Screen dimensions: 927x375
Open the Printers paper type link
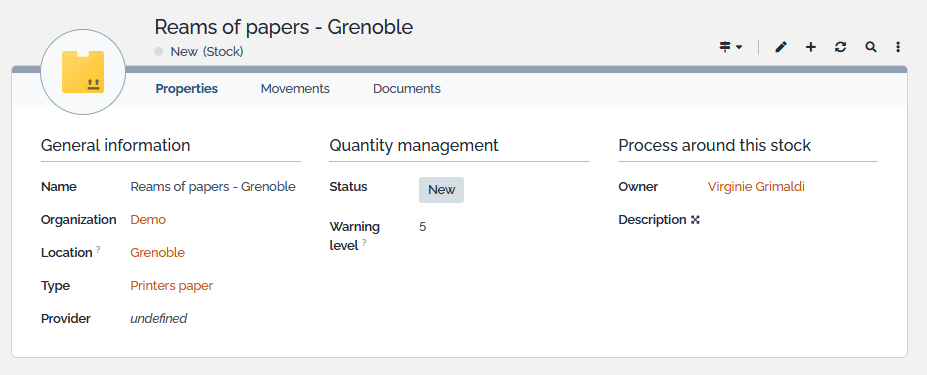(171, 286)
